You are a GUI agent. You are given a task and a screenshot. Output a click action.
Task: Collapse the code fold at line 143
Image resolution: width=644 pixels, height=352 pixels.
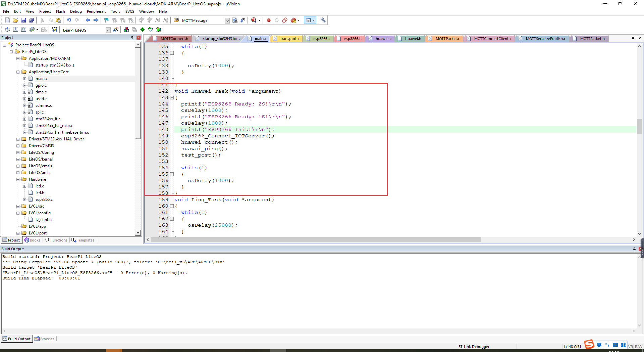click(x=172, y=98)
